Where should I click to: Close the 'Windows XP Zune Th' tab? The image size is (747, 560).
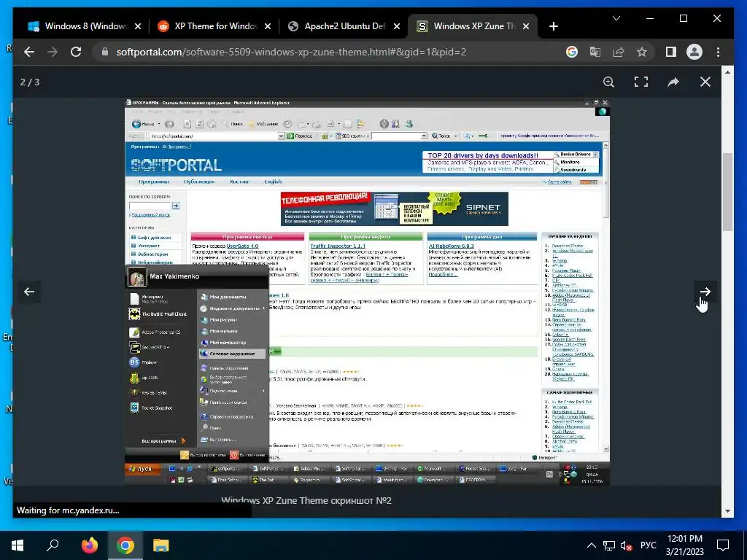pos(526,27)
